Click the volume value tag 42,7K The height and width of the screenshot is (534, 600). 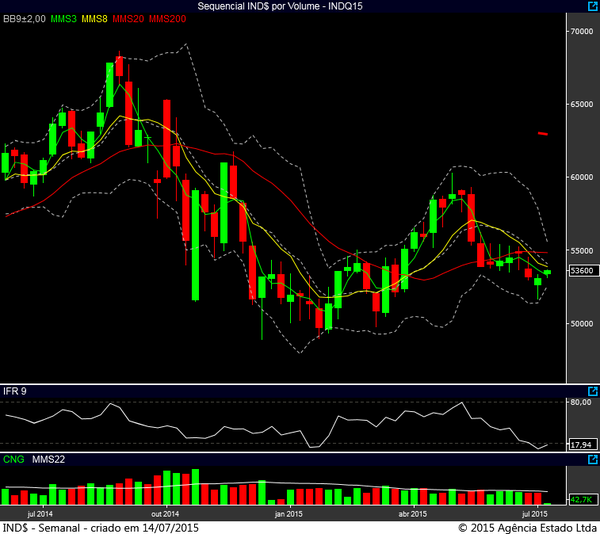[581, 498]
